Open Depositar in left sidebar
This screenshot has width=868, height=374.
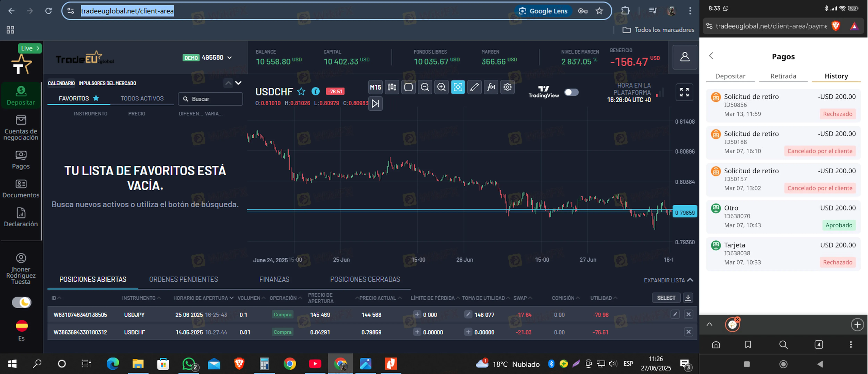21,95
